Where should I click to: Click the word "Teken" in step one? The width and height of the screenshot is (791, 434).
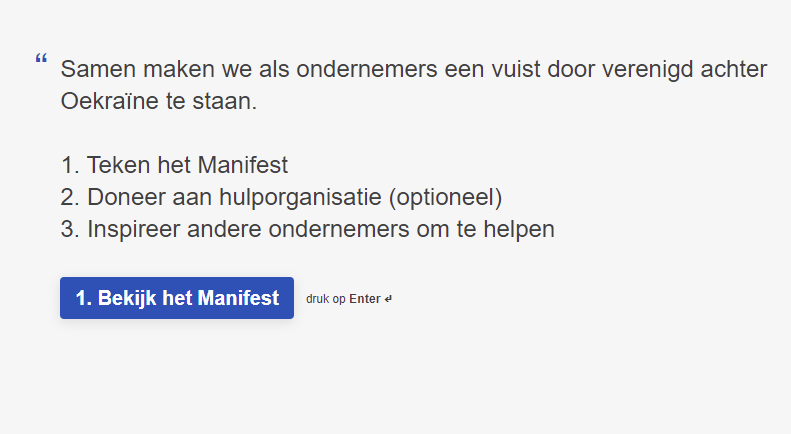pyautogui.click(x=120, y=165)
